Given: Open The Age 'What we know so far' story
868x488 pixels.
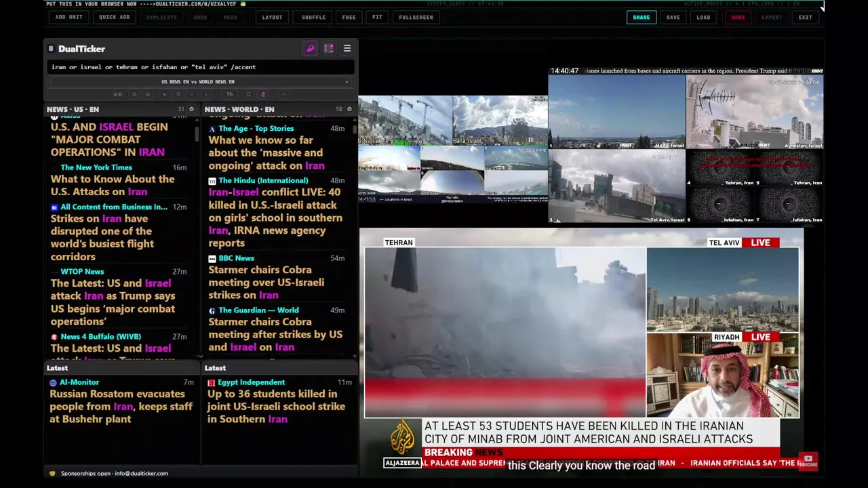Looking at the screenshot, I should (x=267, y=152).
